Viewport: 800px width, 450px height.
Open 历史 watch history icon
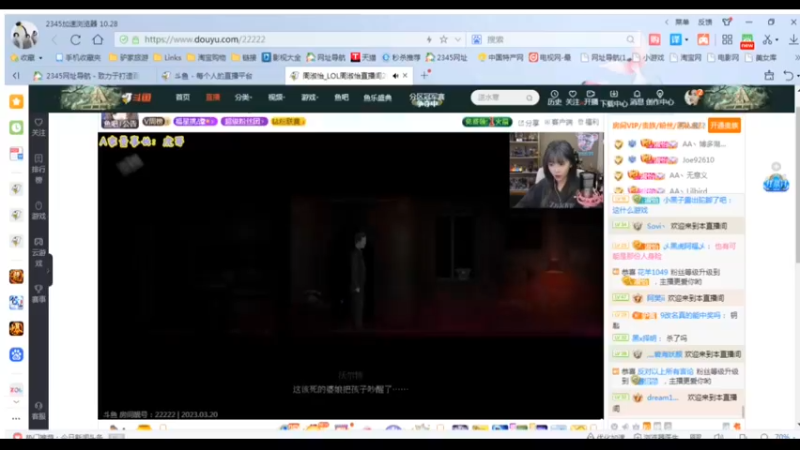[555, 97]
